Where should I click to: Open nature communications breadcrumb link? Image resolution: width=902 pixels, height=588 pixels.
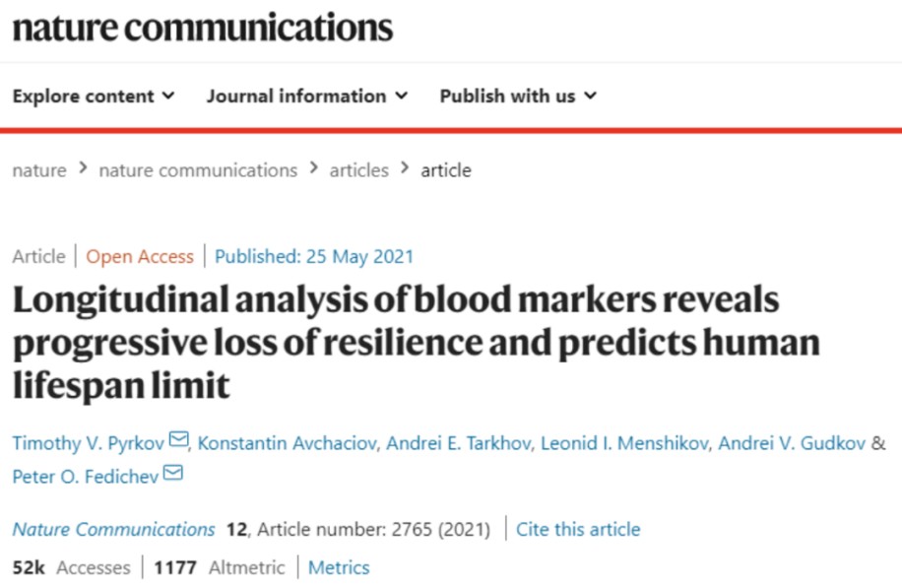(198, 170)
